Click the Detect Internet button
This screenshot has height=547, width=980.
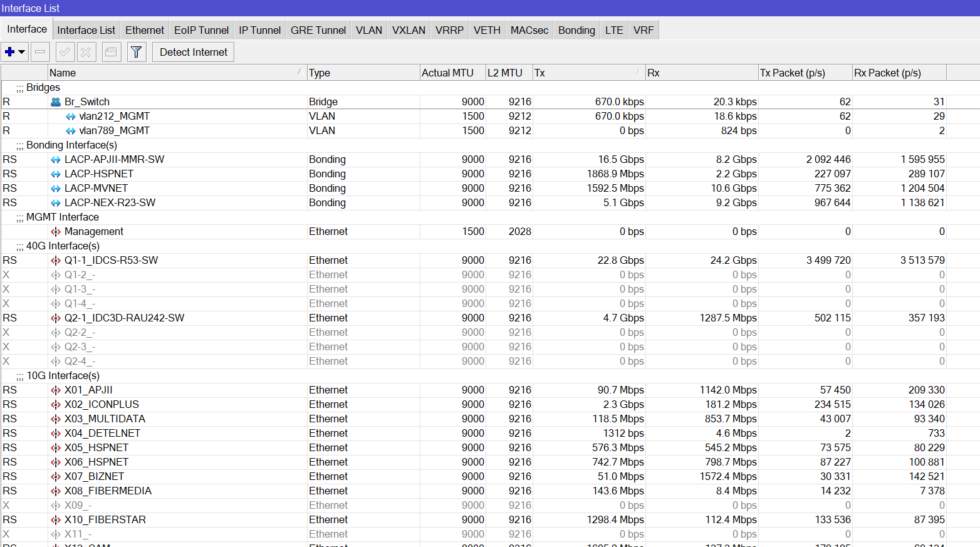192,51
